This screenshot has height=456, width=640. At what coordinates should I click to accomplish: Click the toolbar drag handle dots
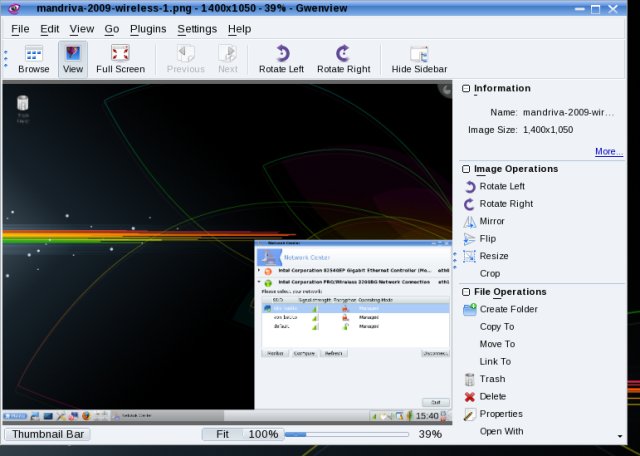[x=6, y=59]
